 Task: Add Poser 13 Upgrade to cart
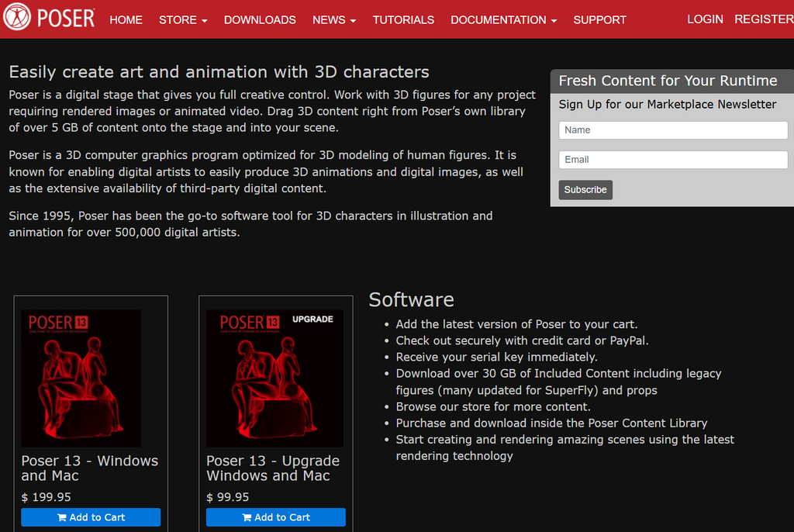(276, 517)
